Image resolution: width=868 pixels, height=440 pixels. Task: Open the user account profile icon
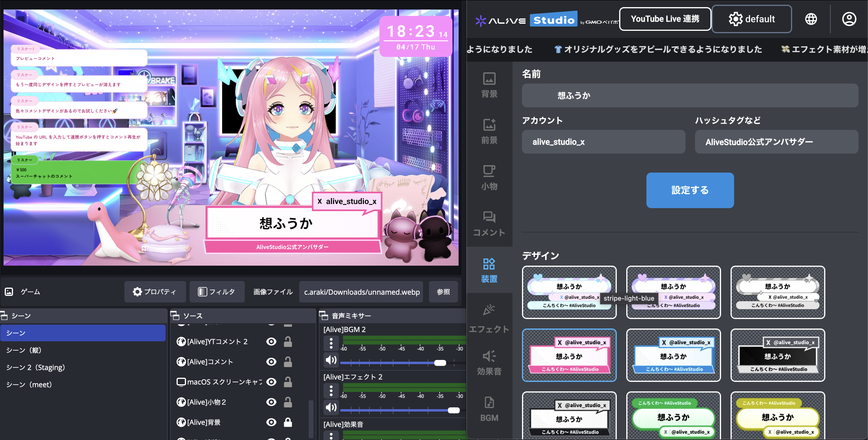[849, 19]
